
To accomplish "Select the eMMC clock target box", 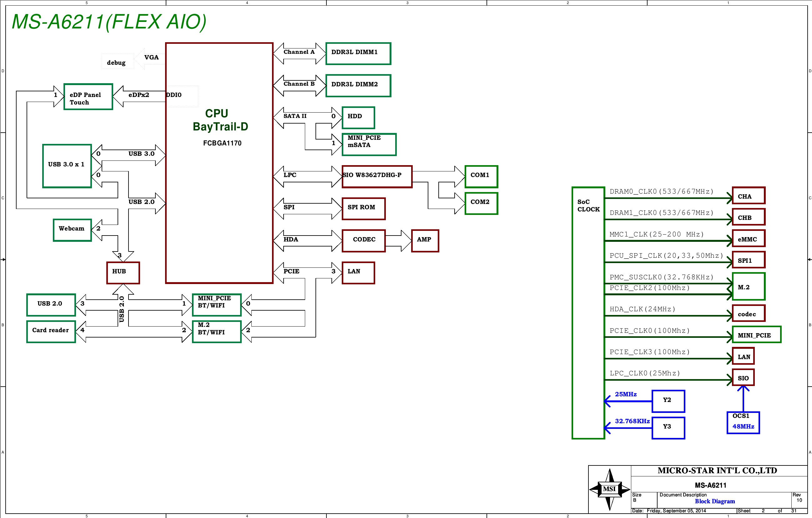I will click(x=748, y=238).
